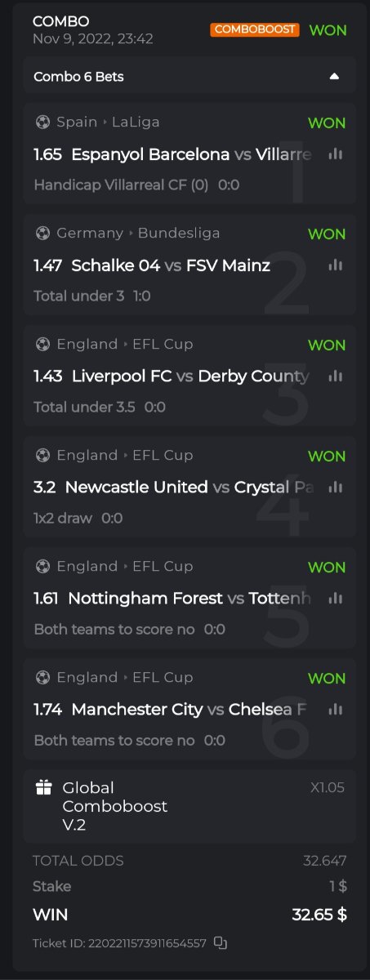Click the orange COMBOBOOST badge
Viewport: 370px width, 980px height.
[x=255, y=30]
